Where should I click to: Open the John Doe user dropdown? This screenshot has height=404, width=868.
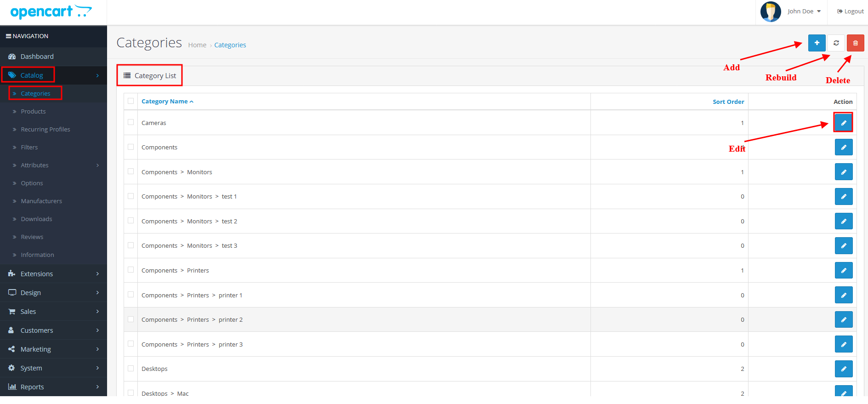point(804,11)
